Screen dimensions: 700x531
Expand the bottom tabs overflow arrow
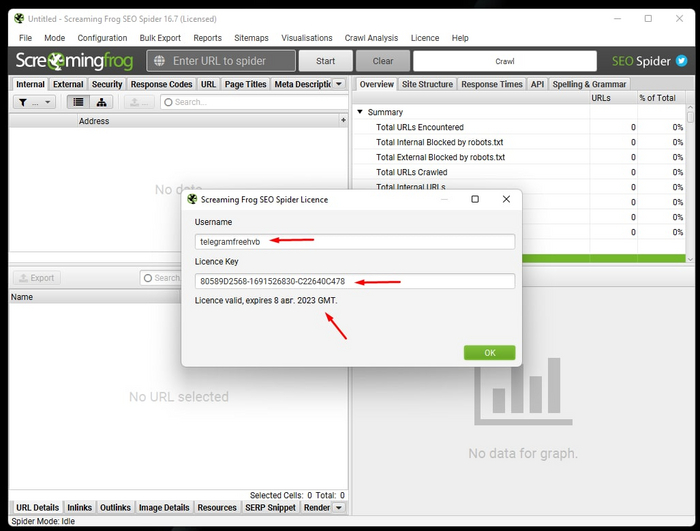click(x=339, y=507)
